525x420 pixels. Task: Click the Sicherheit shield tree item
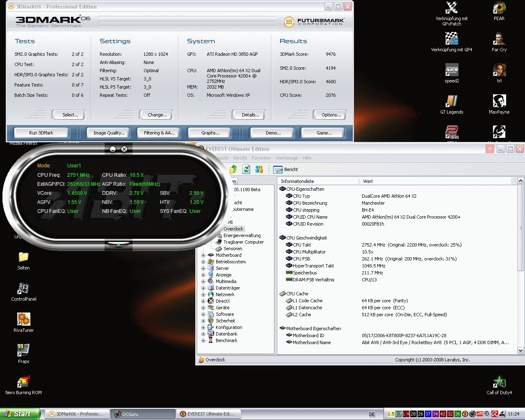[225, 321]
